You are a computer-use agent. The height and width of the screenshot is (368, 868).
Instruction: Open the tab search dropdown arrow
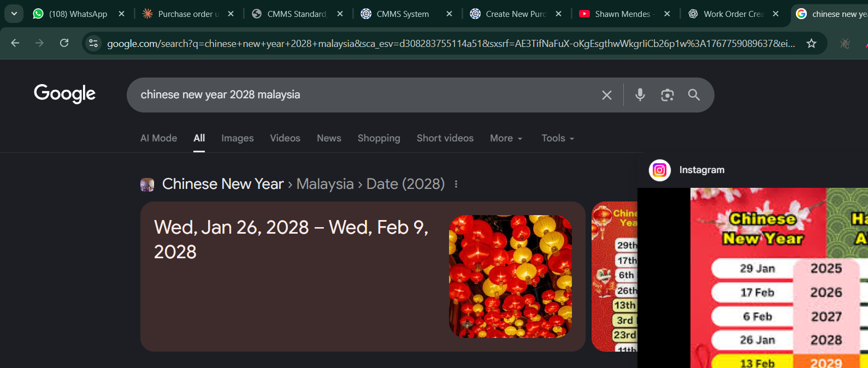[x=14, y=14]
